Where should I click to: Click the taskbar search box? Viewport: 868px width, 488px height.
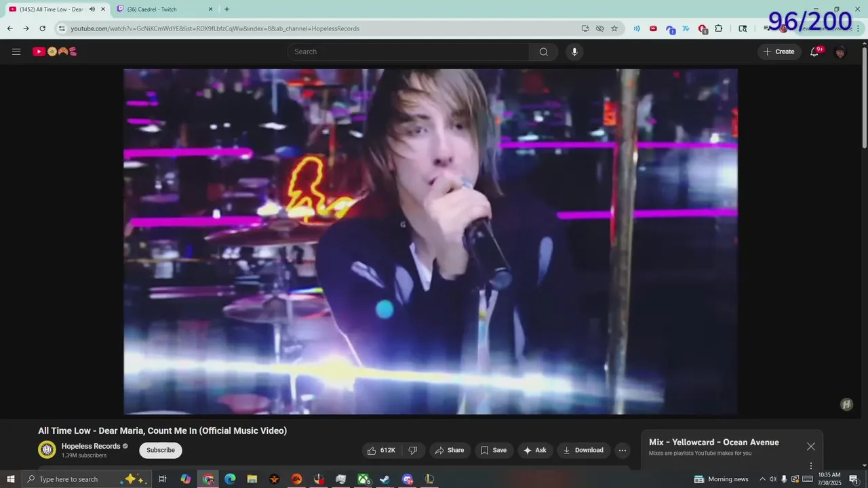pos(87,479)
